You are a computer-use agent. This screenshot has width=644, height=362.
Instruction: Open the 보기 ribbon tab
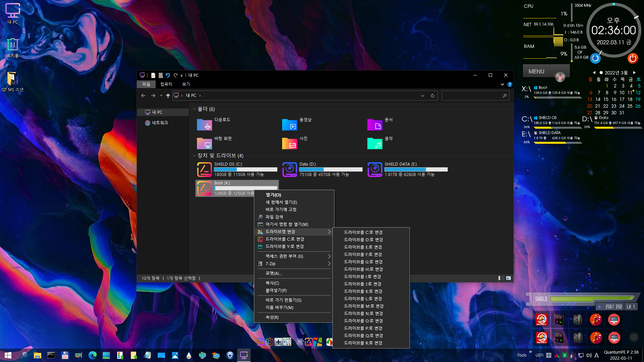[186, 84]
